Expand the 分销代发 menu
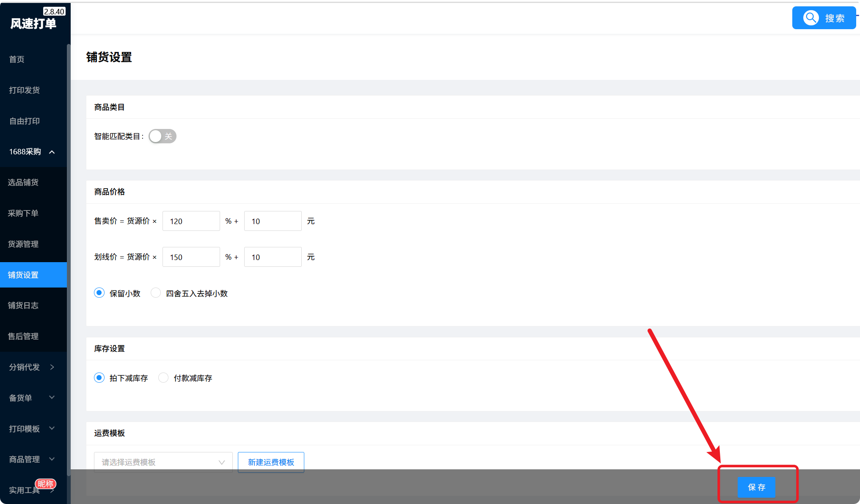Screen dimensions: 860x504 (33, 367)
